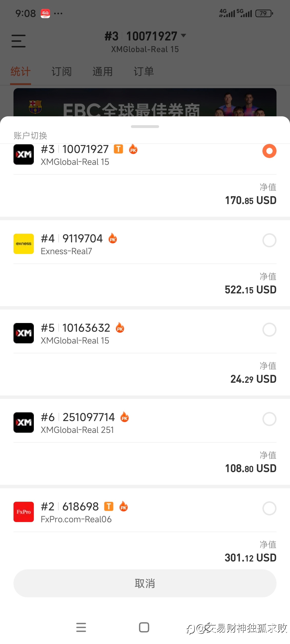The image size is (290, 644).
Task: Tap the bottom sheet drag handle
Action: tap(145, 127)
